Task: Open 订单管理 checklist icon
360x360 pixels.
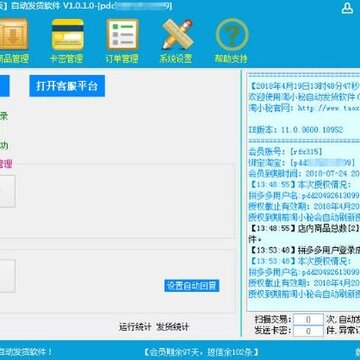Action: [122, 34]
